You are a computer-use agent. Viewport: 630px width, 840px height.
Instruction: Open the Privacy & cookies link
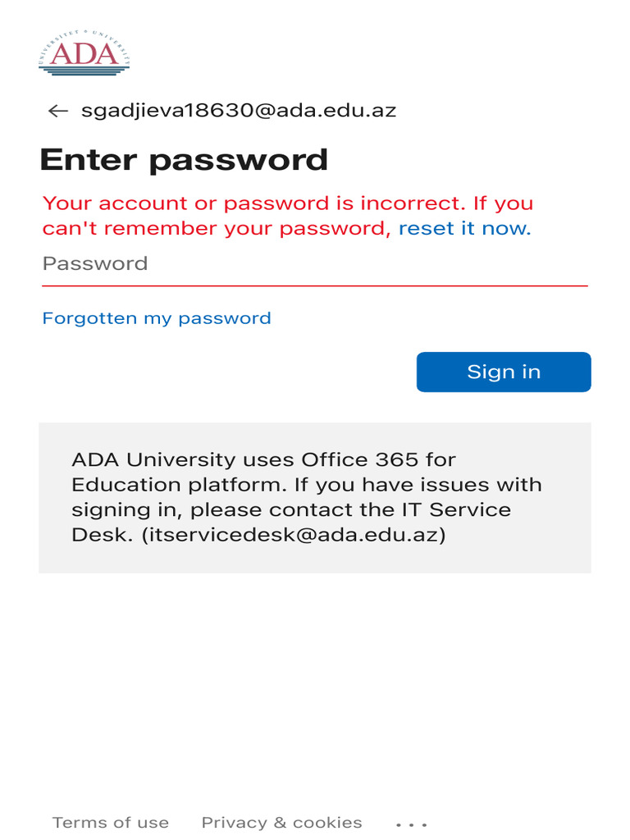pyautogui.click(x=282, y=823)
